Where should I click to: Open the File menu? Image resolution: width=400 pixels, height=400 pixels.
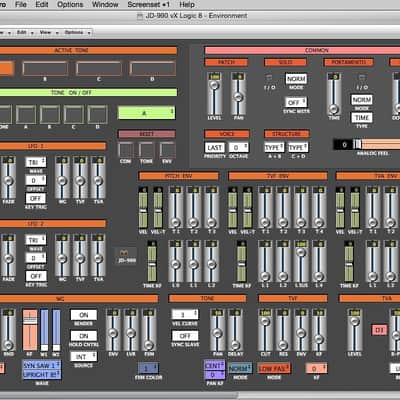coord(21,4)
